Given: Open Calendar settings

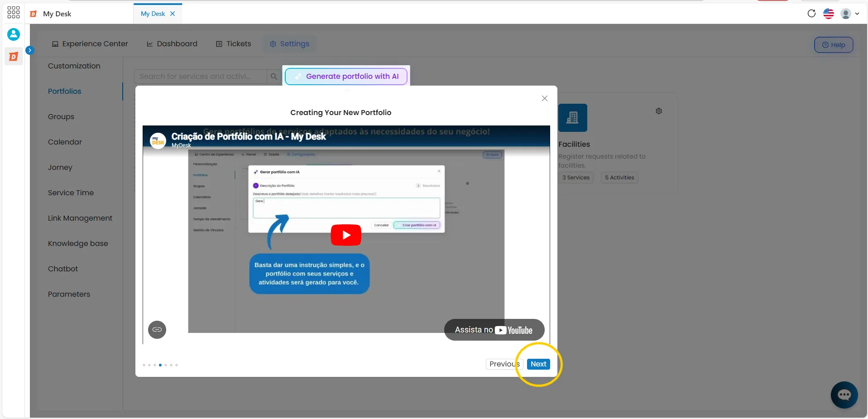Looking at the screenshot, I should point(65,142).
